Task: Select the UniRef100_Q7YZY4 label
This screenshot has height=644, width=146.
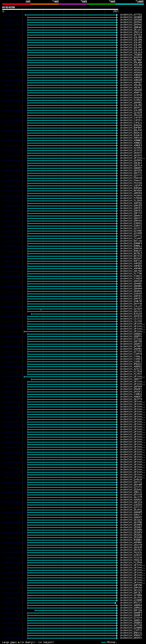Action: tap(131, 618)
